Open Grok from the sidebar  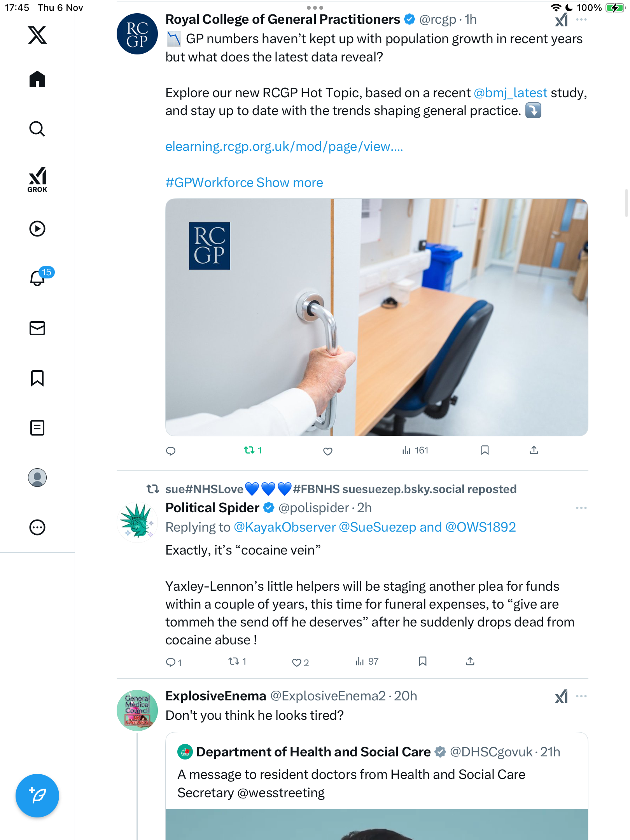coord(37,180)
